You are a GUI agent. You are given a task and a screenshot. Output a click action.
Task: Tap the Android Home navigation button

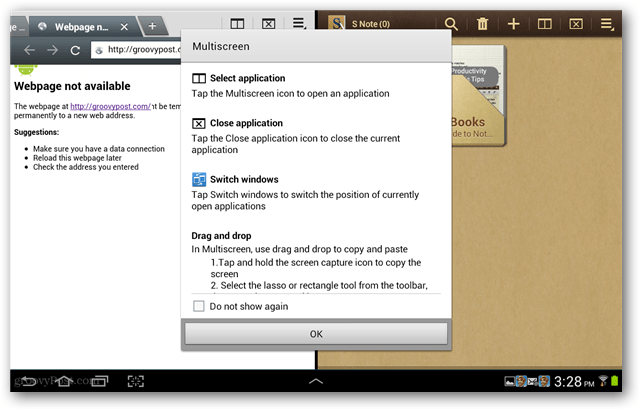coord(64,381)
